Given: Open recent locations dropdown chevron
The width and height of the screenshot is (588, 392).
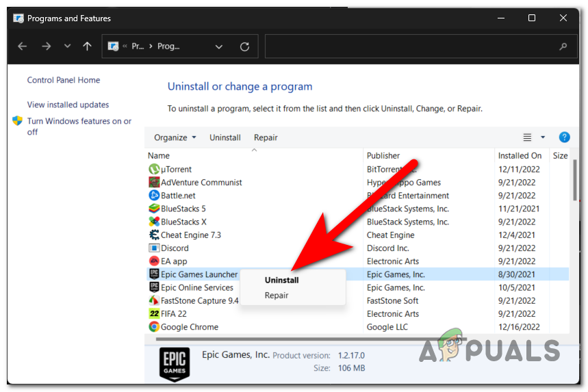Looking at the screenshot, I should tap(67, 46).
